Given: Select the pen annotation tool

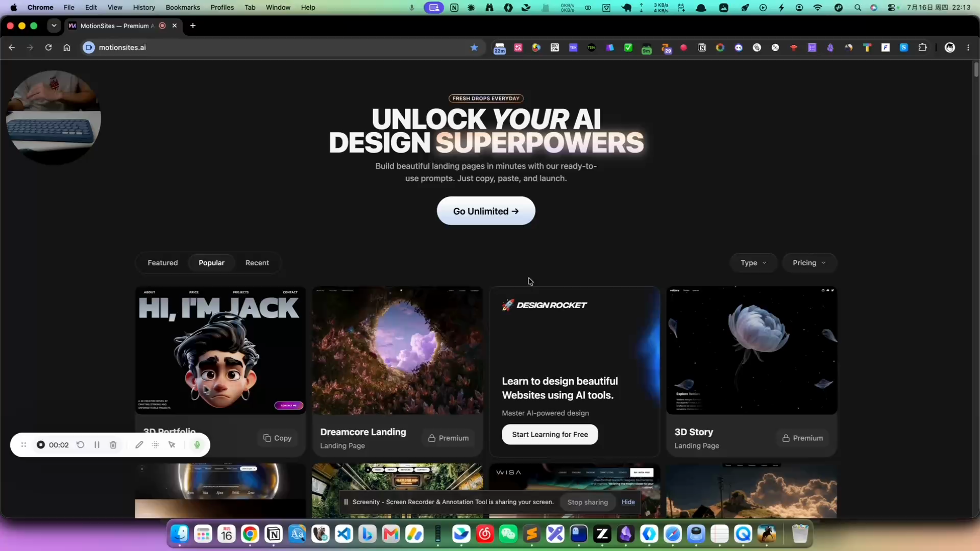Looking at the screenshot, I should 139,445.
